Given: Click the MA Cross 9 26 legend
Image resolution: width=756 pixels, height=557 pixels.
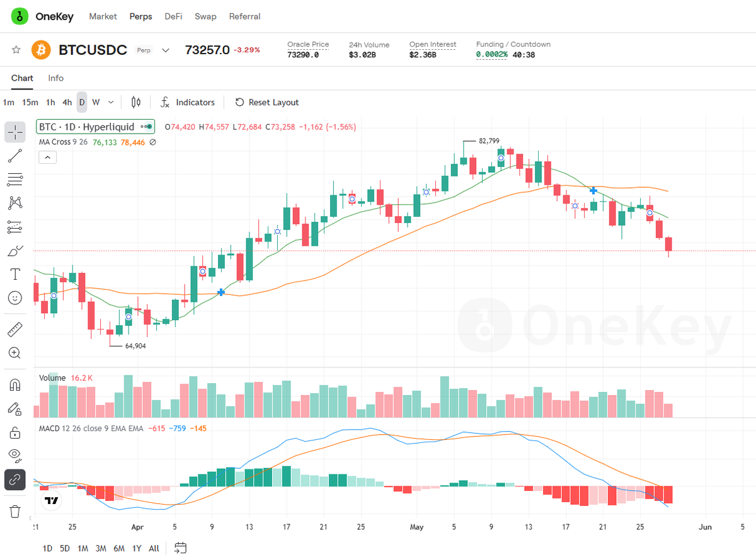Looking at the screenshot, I should coord(63,142).
